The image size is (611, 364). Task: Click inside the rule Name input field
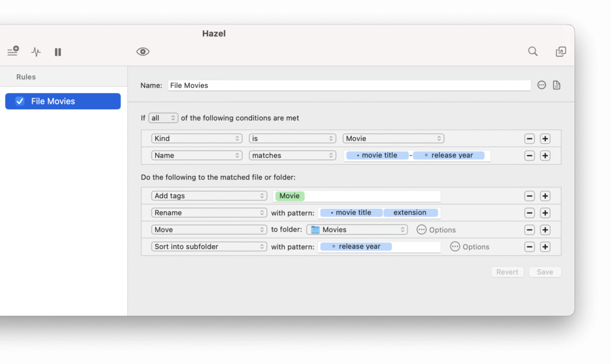coord(346,85)
